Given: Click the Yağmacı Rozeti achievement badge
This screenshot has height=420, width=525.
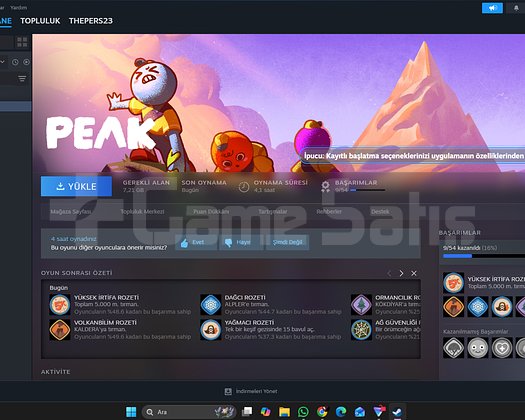Looking at the screenshot, I should (211, 330).
